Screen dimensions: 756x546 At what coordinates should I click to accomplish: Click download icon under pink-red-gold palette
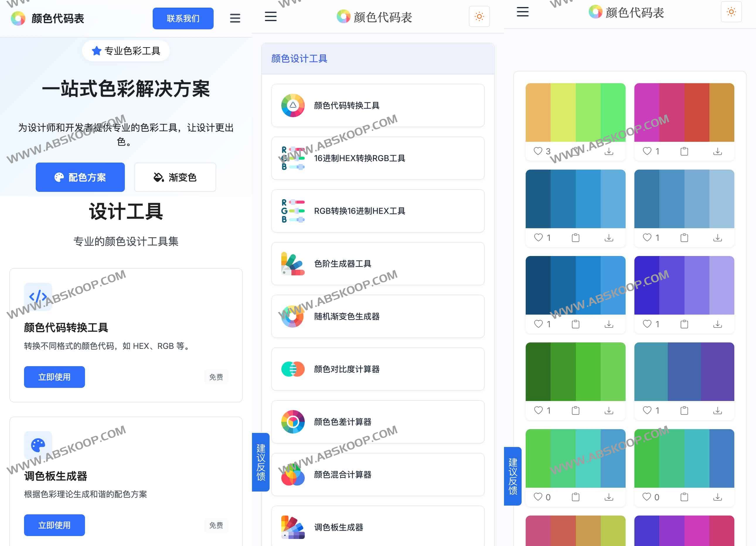tap(717, 151)
